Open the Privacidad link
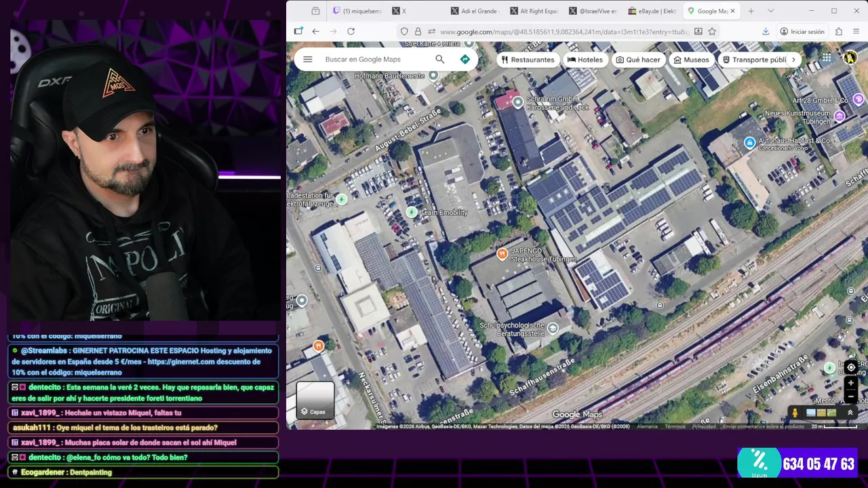This screenshot has width=868, height=488. pyautogui.click(x=704, y=426)
